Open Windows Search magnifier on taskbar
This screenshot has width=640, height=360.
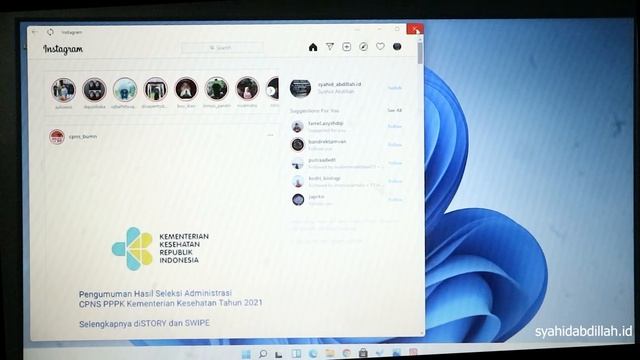coord(263,354)
